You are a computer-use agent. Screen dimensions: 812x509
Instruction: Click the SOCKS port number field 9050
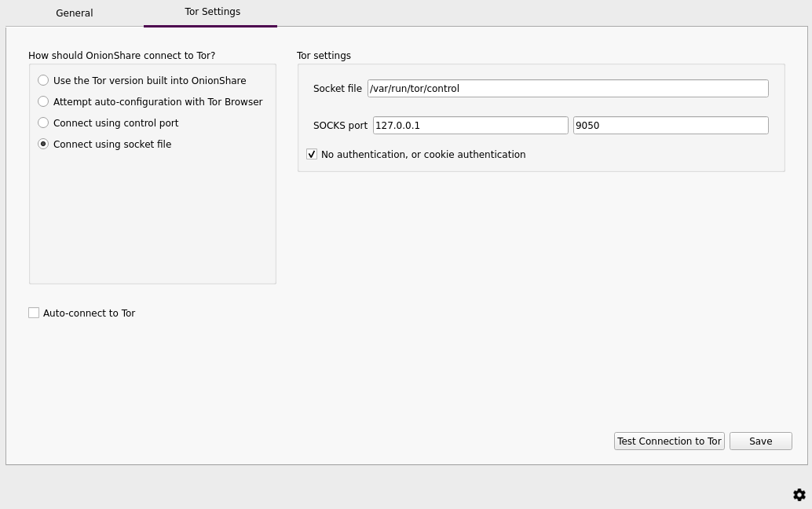(x=670, y=126)
